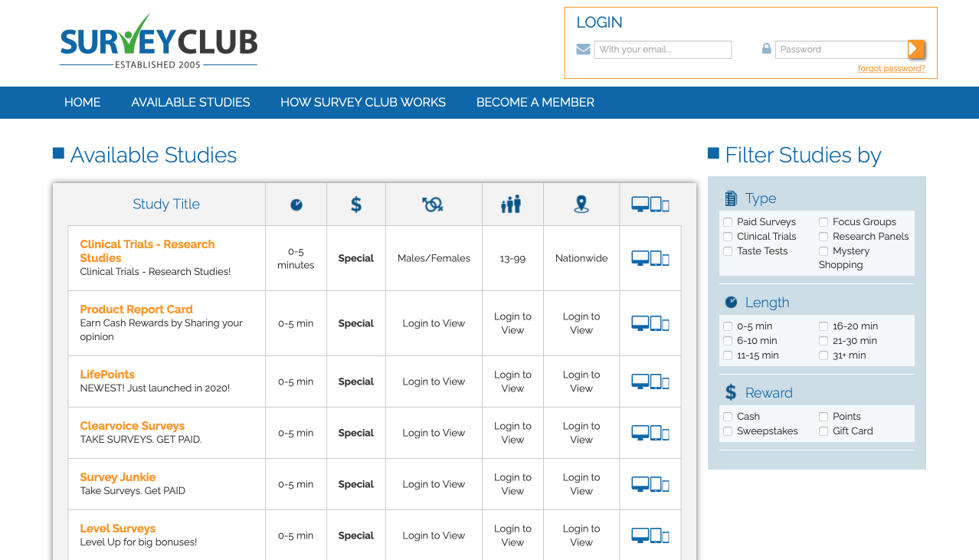Check the 0-5 min length filter
This screenshot has width=979, height=560.
pos(728,326)
